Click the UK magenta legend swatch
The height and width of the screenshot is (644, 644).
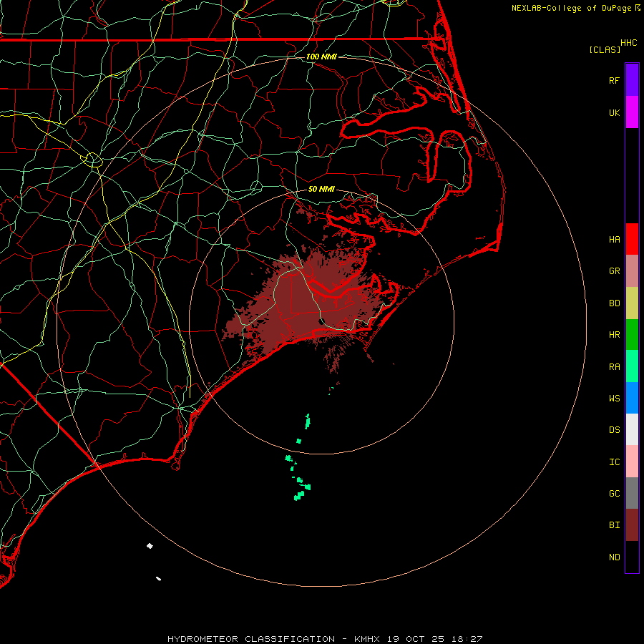632,112
